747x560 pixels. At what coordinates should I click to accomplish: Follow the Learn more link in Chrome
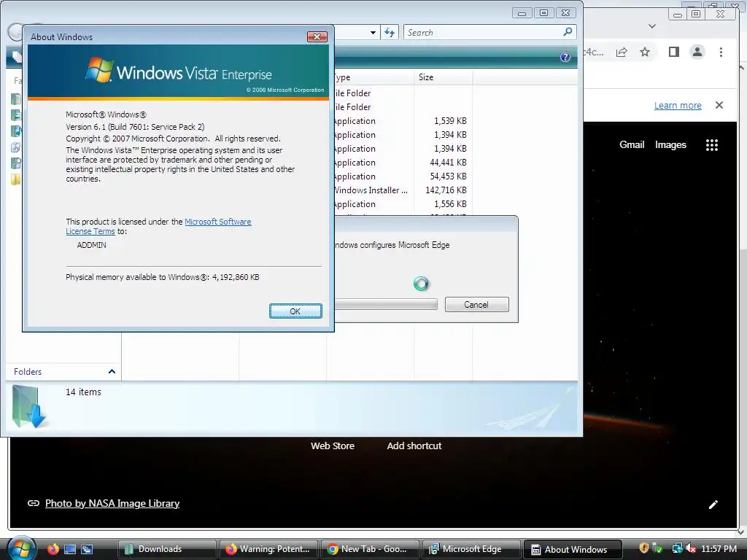click(x=678, y=105)
